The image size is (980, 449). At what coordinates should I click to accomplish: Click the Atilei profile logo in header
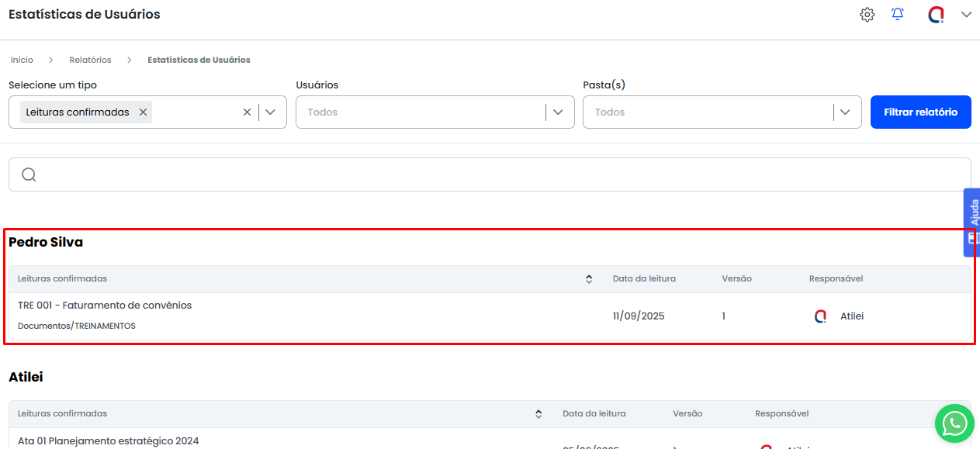(x=936, y=15)
